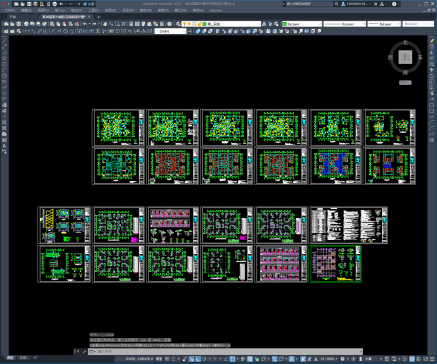Select Zoom Window magnifier tool
Viewport: 437px width, 364px height.
point(117,24)
